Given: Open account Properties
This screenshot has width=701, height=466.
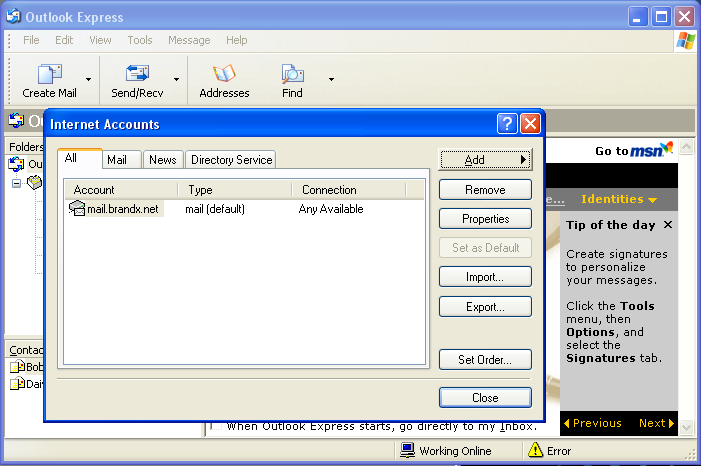Looking at the screenshot, I should point(486,219).
